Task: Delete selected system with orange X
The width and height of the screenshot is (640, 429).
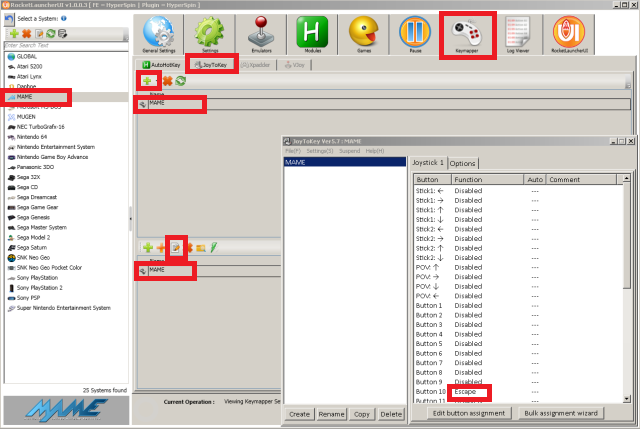Action: (27, 33)
